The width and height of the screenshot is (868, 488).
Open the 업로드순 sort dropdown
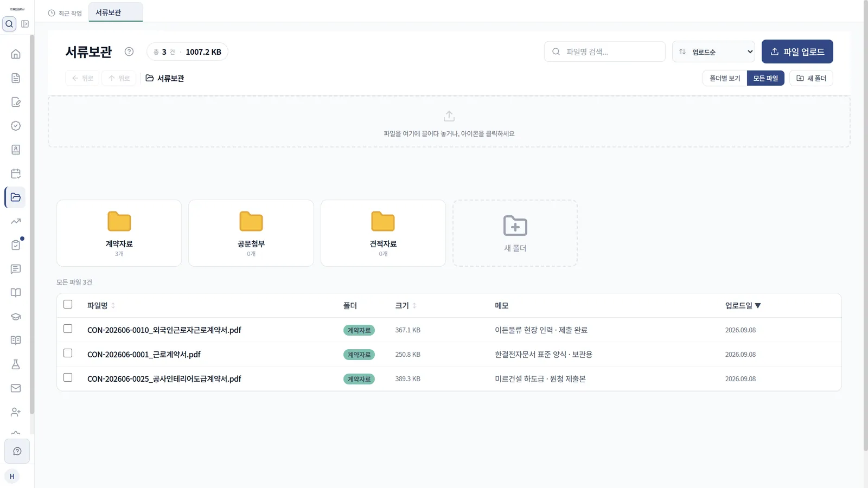click(x=713, y=52)
